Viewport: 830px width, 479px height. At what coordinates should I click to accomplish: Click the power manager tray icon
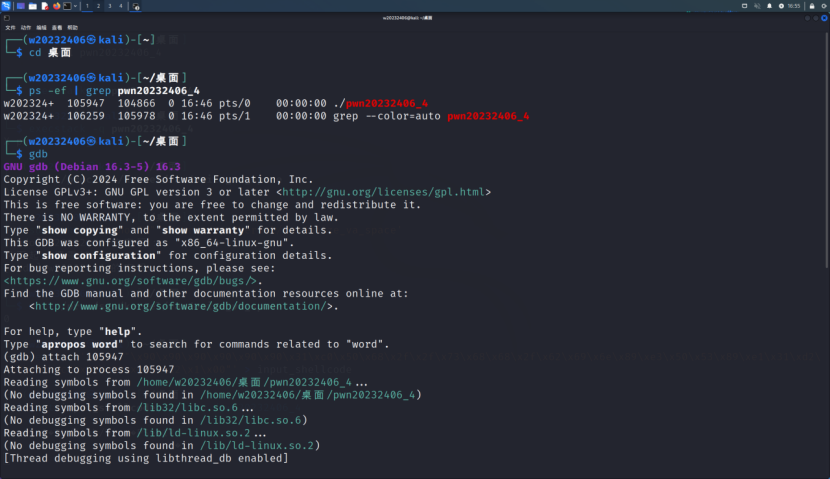click(781, 6)
